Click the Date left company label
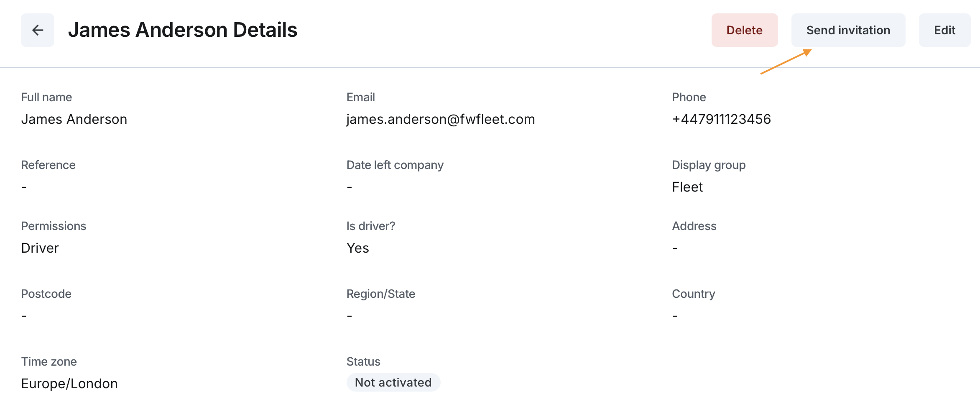980x415 pixels. (x=395, y=165)
